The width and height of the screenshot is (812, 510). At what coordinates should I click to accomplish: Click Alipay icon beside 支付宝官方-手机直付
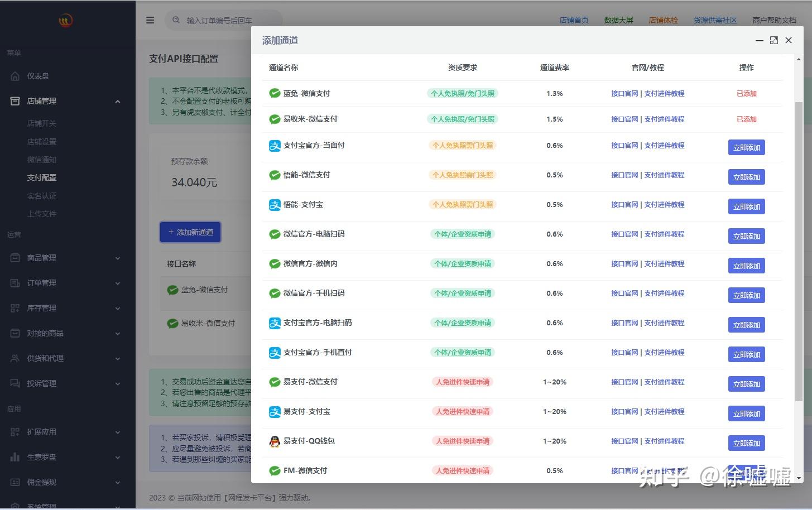pyautogui.click(x=275, y=353)
